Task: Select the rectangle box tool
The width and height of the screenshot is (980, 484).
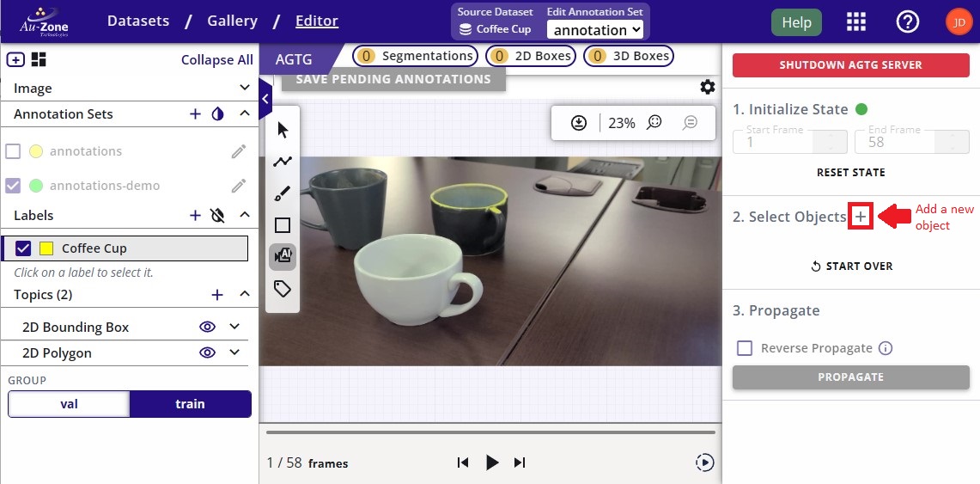Action: pyautogui.click(x=283, y=225)
